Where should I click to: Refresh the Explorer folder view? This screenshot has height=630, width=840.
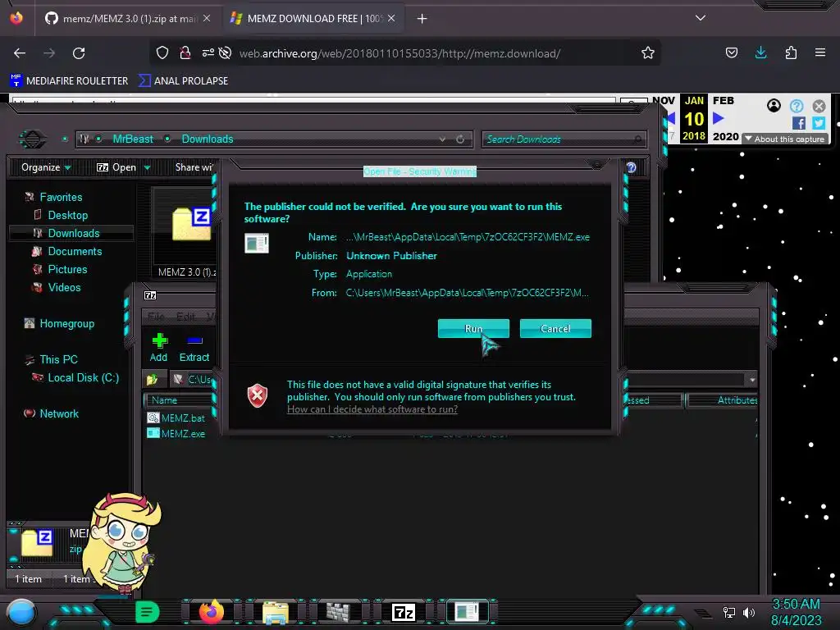pos(460,139)
